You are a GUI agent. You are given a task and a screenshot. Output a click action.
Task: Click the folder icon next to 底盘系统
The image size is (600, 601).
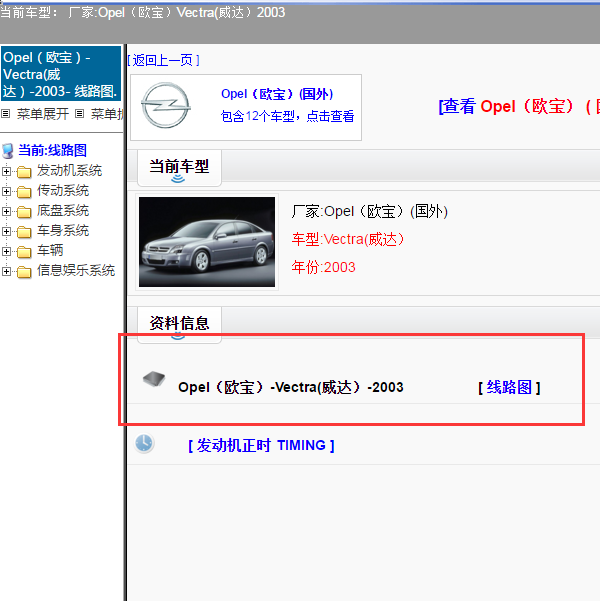coord(24,212)
